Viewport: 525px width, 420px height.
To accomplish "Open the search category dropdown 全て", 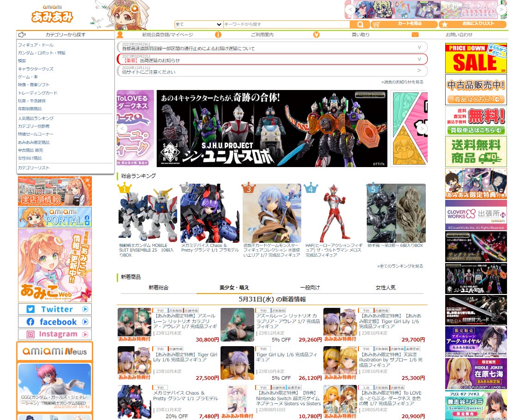I will pyautogui.click(x=198, y=24).
